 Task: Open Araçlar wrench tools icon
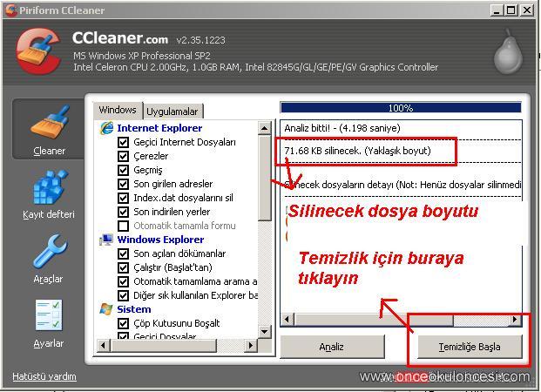pos(49,251)
